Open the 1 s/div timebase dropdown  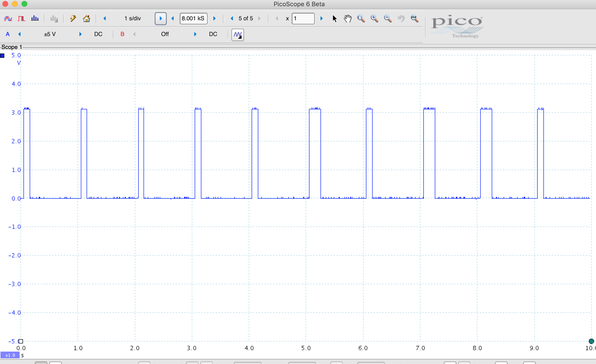point(132,18)
